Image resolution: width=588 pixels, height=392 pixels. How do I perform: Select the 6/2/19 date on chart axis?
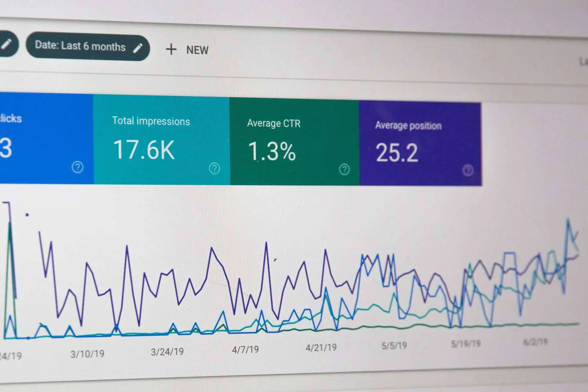(x=535, y=342)
